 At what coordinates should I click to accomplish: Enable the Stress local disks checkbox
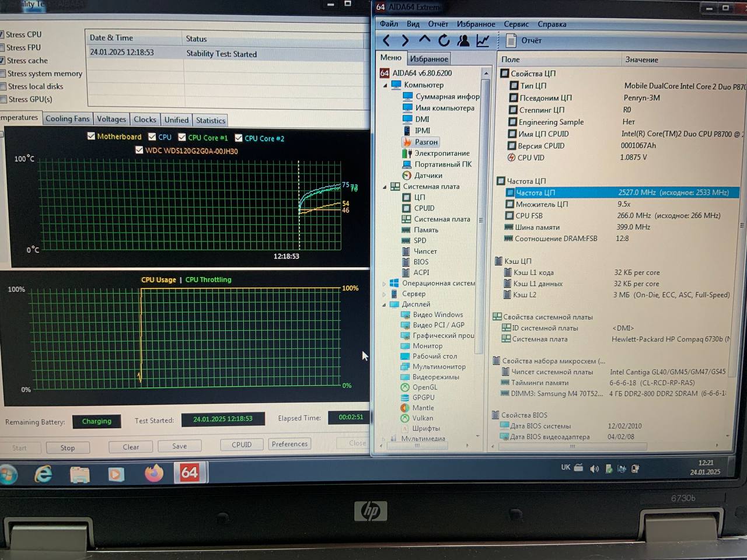tap(3, 86)
